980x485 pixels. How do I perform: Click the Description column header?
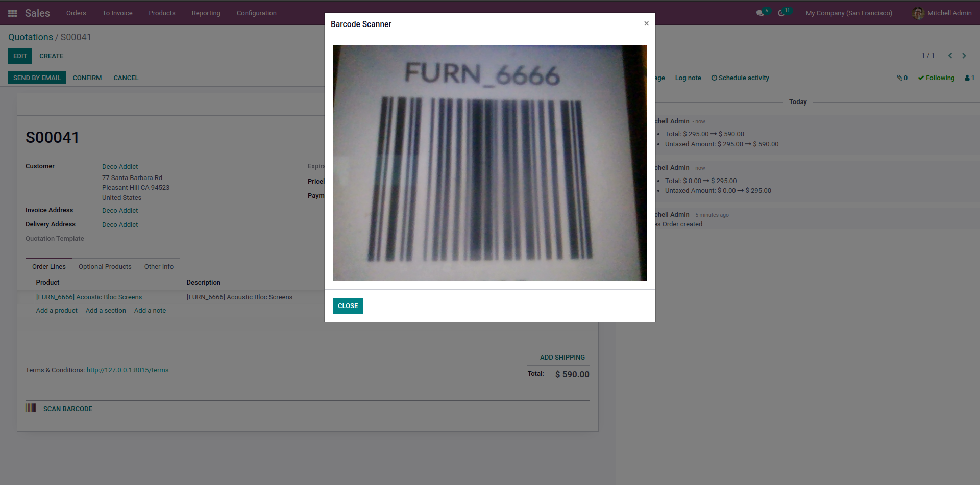tap(204, 283)
